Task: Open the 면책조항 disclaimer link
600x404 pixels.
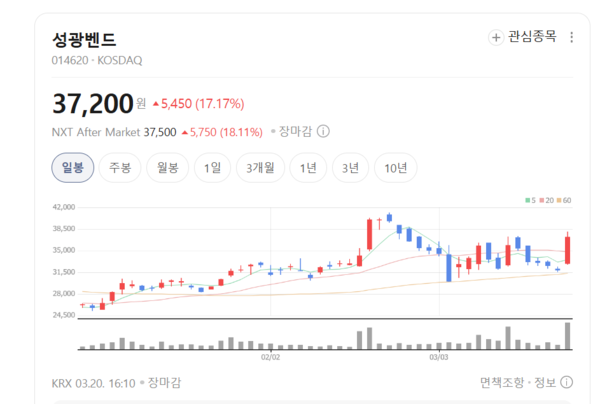Action: [503, 382]
